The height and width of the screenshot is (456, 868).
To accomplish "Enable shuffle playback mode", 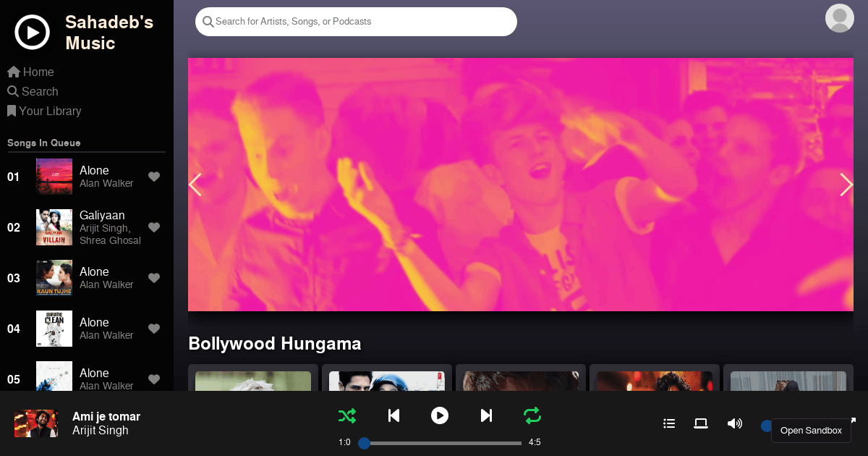I will (347, 415).
